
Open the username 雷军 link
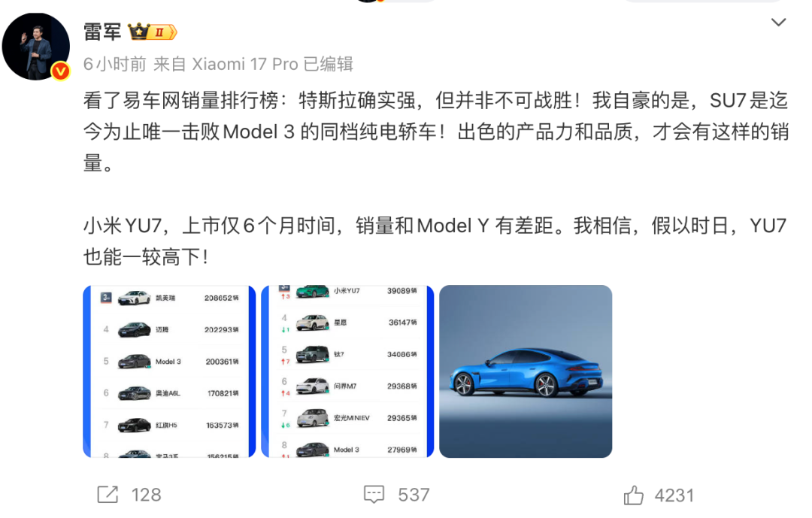tap(102, 32)
